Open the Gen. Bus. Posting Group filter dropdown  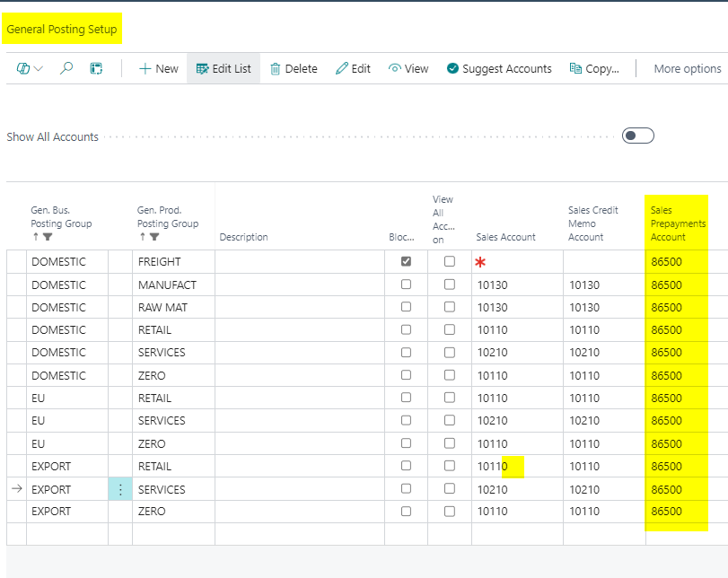point(49,237)
